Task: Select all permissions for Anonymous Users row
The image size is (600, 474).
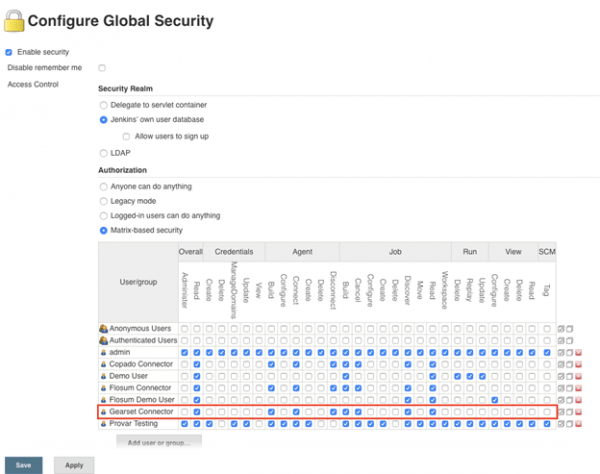Action: (561, 329)
